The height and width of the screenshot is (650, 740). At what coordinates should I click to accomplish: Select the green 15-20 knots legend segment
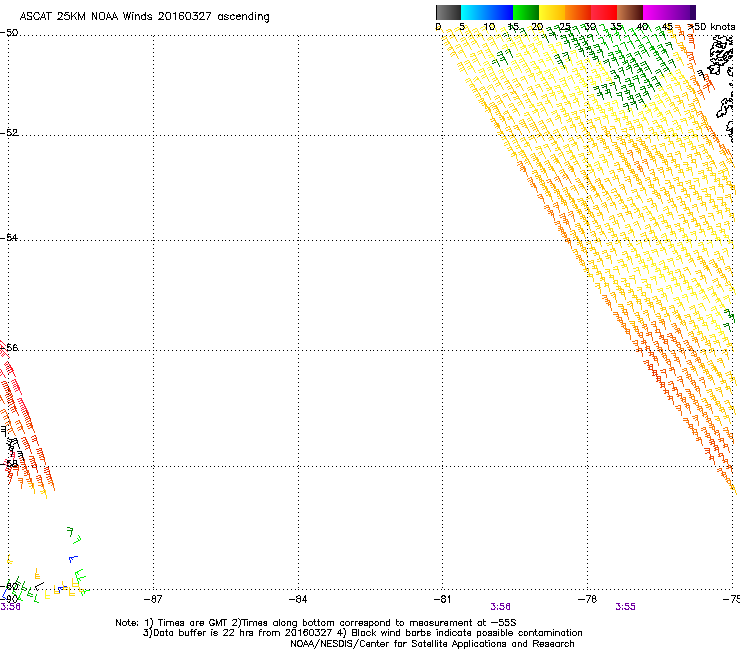pos(525,12)
